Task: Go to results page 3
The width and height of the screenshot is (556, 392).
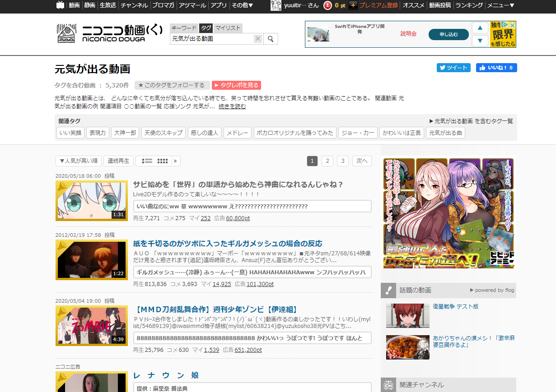Action: pyautogui.click(x=343, y=161)
